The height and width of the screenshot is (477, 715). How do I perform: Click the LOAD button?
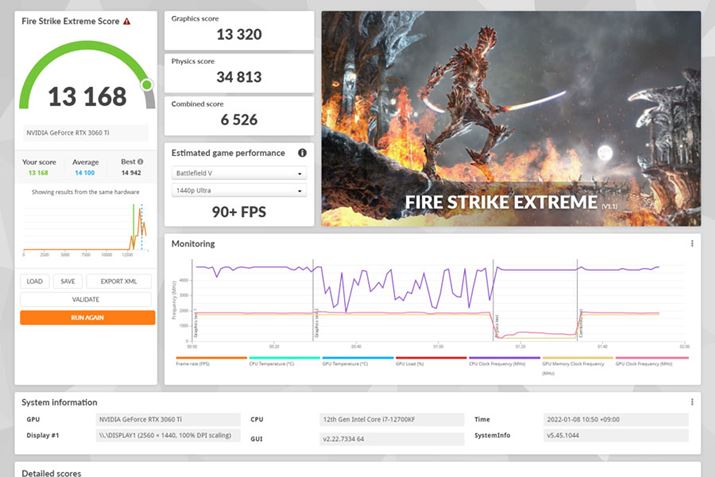tap(35, 281)
